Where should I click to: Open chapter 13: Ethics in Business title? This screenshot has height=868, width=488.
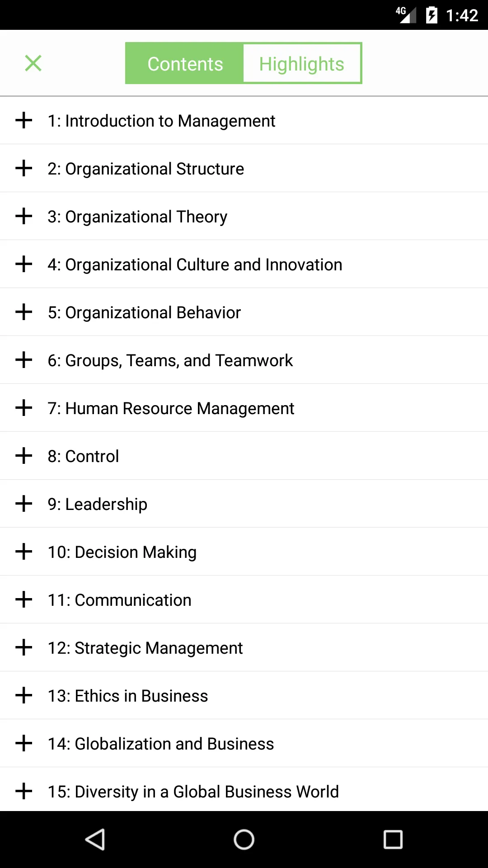(128, 696)
